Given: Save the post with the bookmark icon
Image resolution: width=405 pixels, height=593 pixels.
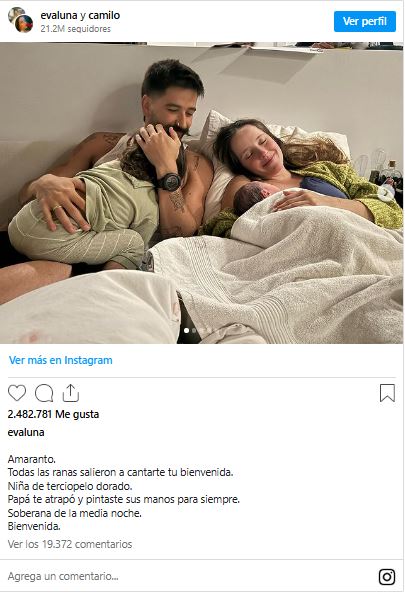Looking at the screenshot, I should 387,393.
